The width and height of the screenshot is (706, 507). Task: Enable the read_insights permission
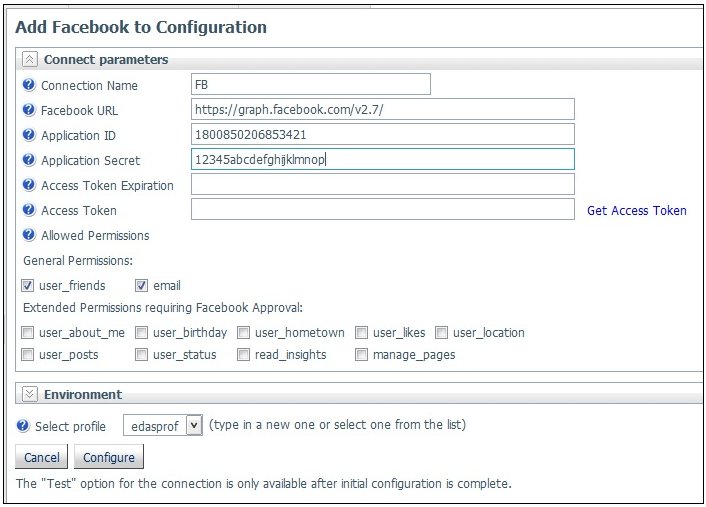pos(243,355)
